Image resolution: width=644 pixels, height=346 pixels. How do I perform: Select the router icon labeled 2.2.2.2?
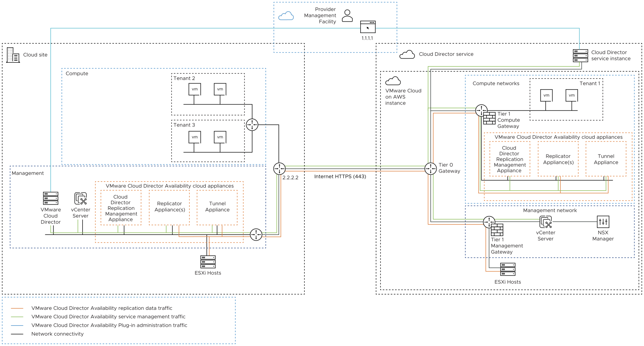(280, 168)
